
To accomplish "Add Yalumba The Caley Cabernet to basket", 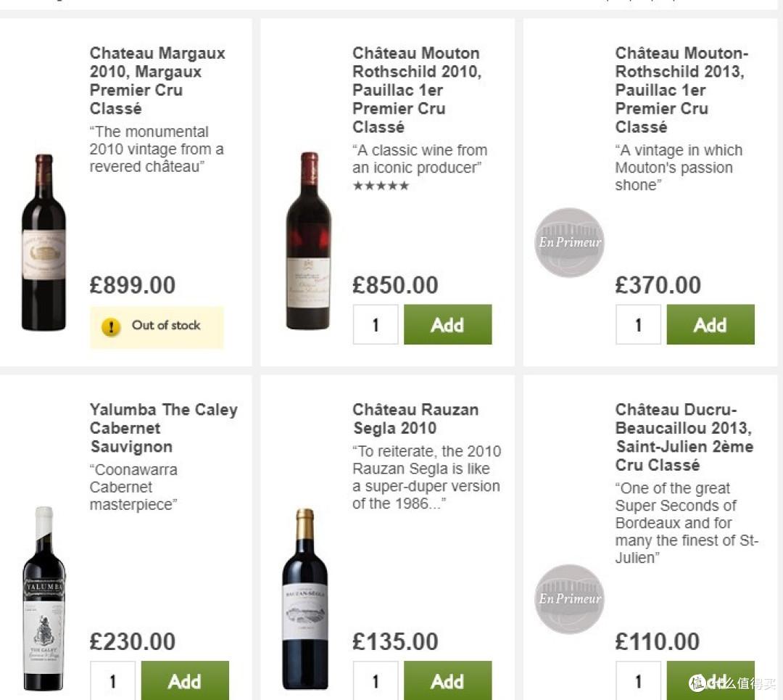I will click(185, 680).
